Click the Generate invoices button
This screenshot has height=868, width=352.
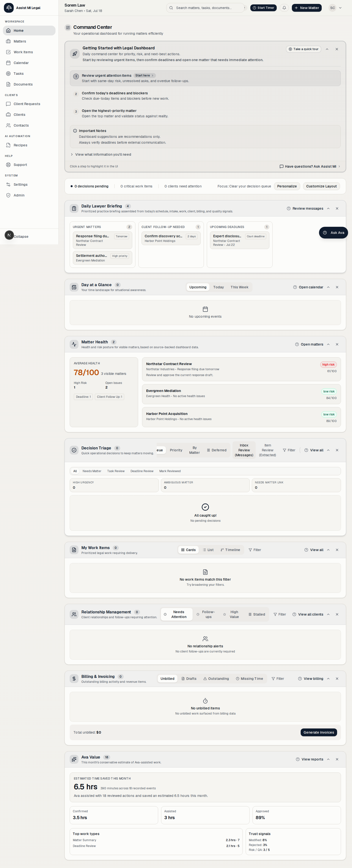pyautogui.click(x=319, y=732)
